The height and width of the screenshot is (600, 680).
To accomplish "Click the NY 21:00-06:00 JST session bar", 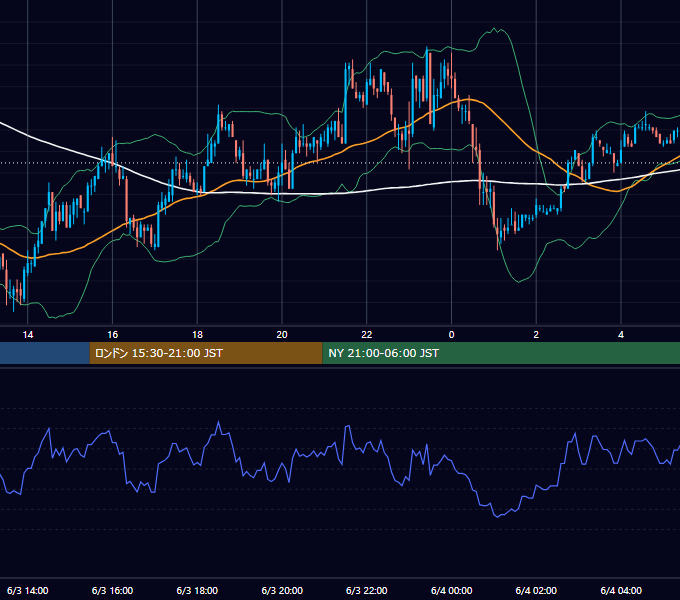I will pyautogui.click(x=501, y=353).
